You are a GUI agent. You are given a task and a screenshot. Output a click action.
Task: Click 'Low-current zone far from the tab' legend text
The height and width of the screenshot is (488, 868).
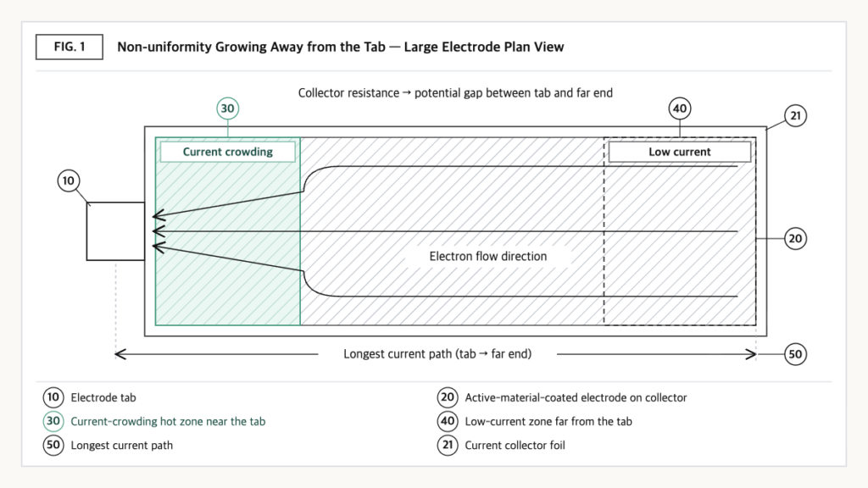pos(548,422)
